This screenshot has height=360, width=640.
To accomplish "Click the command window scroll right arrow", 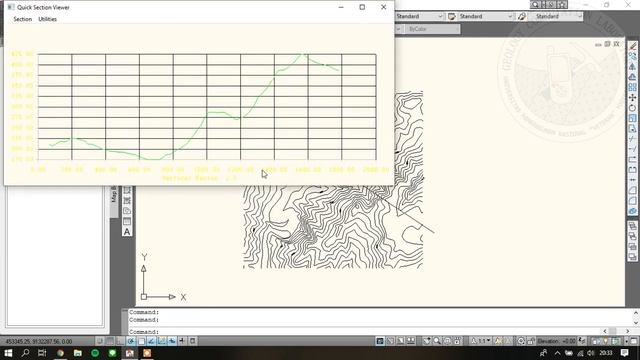I will click(628, 331).
